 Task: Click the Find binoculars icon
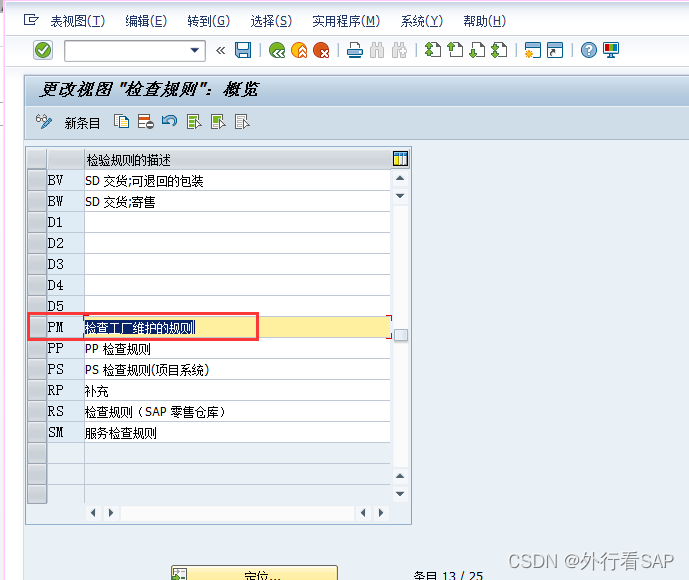coord(377,50)
